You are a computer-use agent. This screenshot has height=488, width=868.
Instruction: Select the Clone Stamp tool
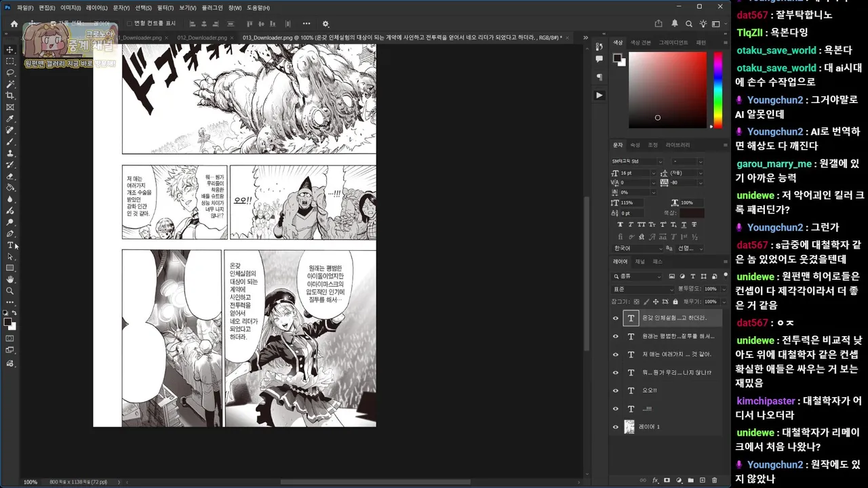tap(10, 153)
